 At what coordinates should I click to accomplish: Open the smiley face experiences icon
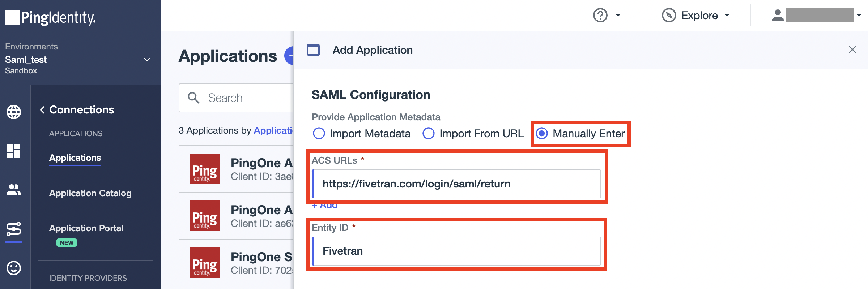[14, 268]
